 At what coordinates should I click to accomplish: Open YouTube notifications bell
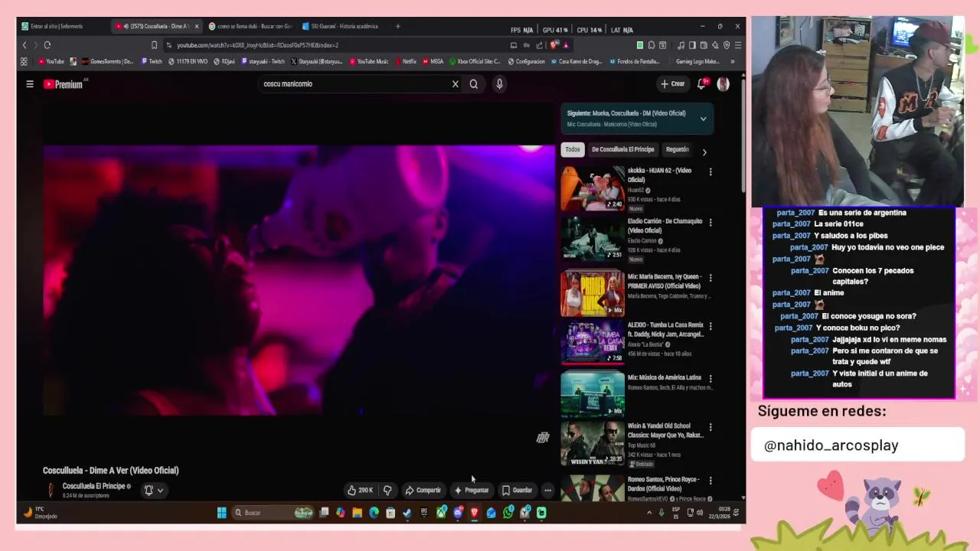701,84
